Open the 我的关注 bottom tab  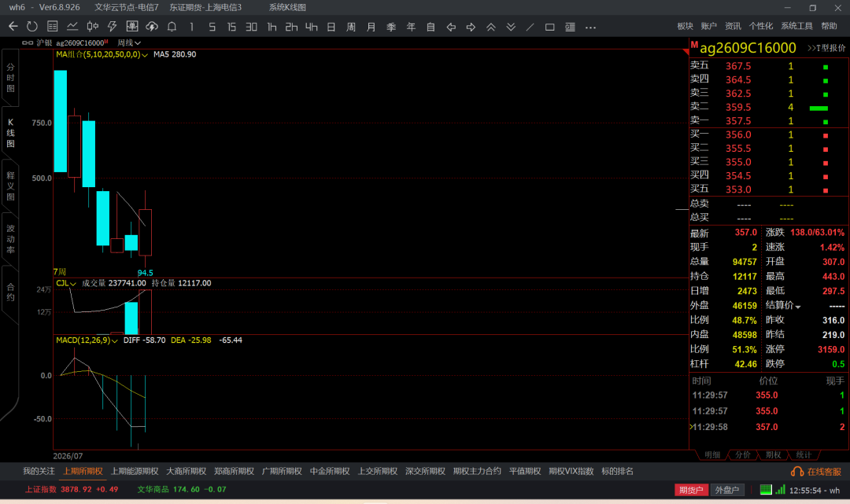(x=39, y=471)
